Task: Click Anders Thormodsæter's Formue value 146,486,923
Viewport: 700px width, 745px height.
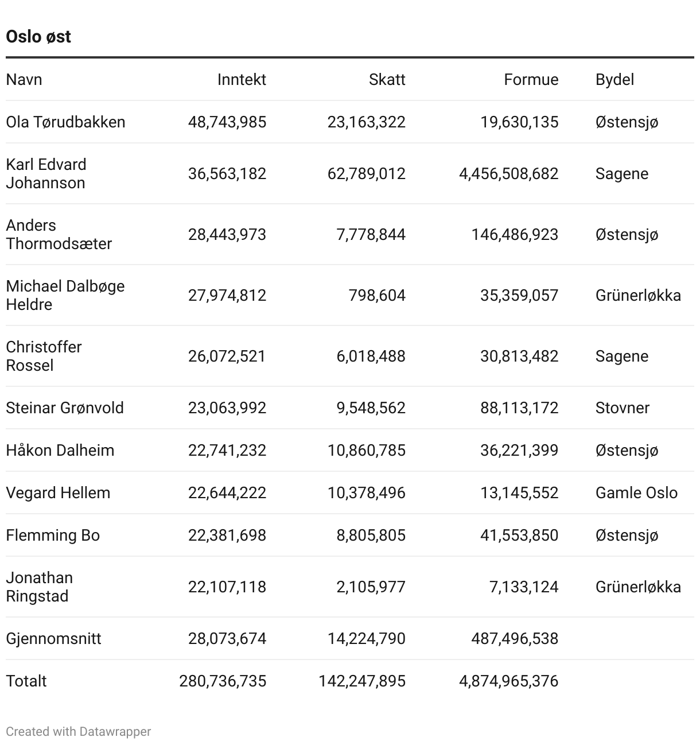Action: click(515, 234)
